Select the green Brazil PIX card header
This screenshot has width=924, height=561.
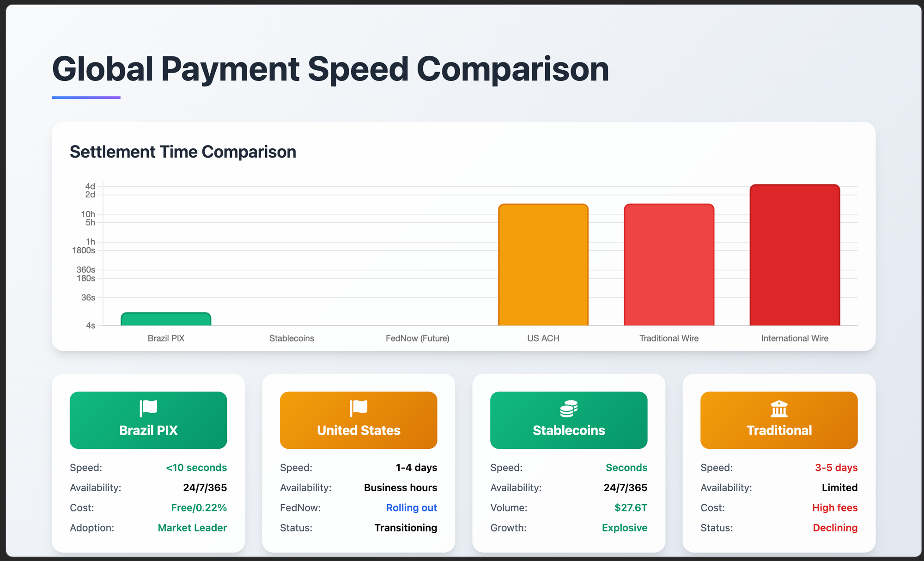click(x=148, y=420)
